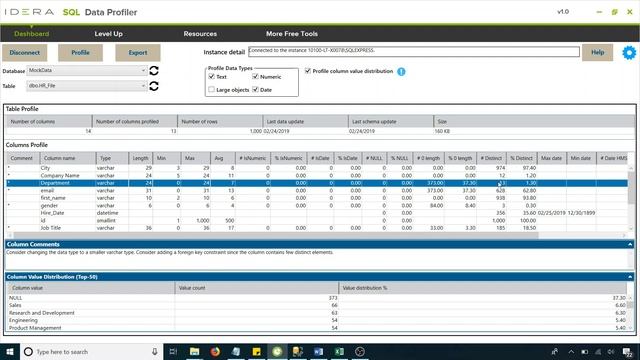Image resolution: width=640 pixels, height=360 pixels.
Task: Select the Job Title row
Action: [x=317, y=228]
